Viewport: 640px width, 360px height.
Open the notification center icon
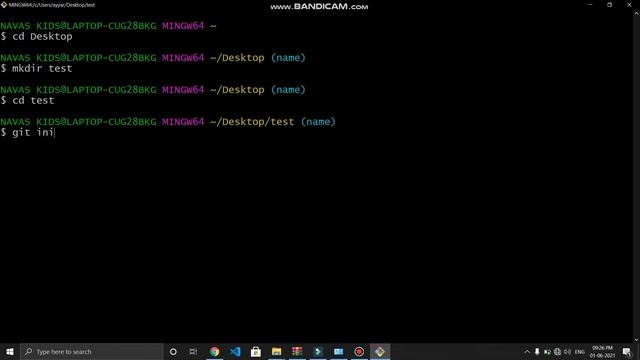627,351
